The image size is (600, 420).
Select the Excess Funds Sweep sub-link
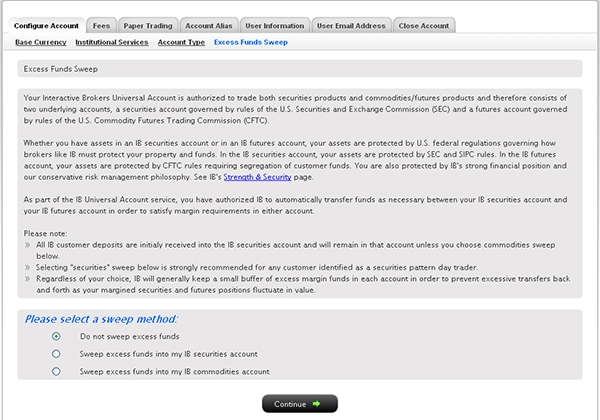click(x=251, y=42)
